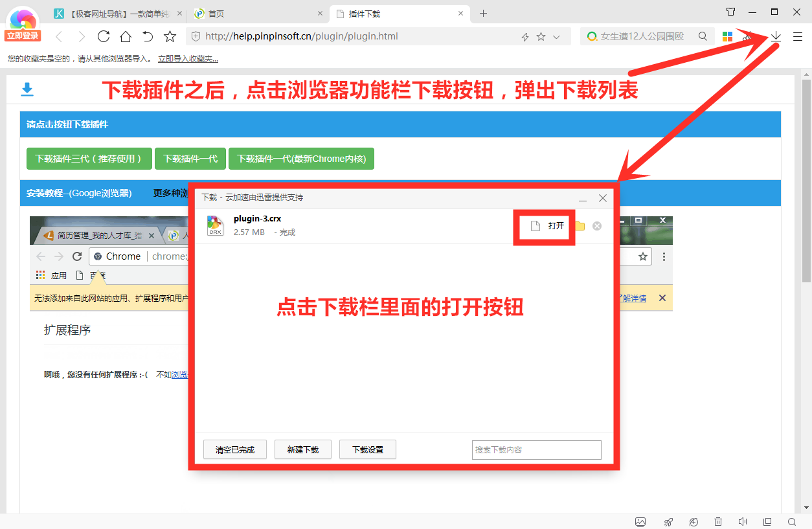This screenshot has height=529, width=812.
Task: Click inside the 搜索下载内容 search field
Action: click(536, 449)
